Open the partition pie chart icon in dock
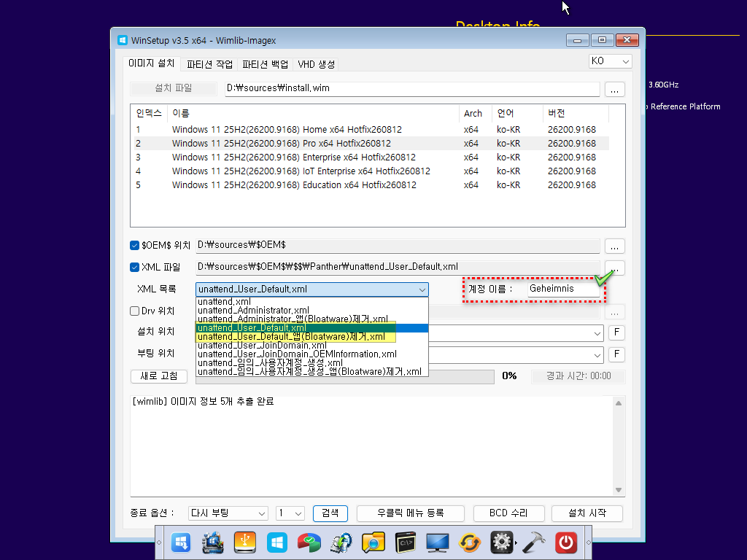The width and height of the screenshot is (747, 560). pyautogui.click(x=309, y=542)
